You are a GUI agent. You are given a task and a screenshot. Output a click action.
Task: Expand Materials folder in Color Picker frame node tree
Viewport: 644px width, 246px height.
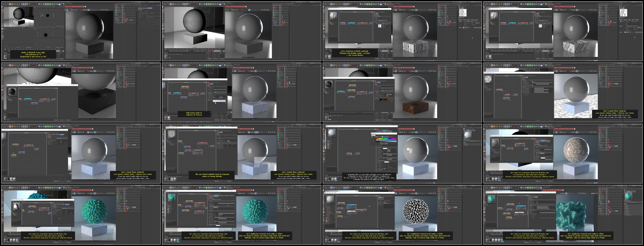[x=327, y=140]
